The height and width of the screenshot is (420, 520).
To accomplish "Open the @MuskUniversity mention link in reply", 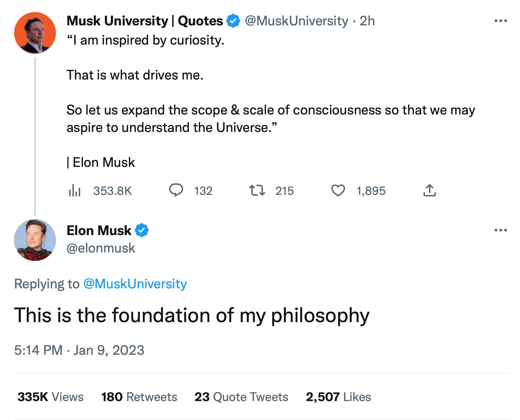I will tap(135, 284).
